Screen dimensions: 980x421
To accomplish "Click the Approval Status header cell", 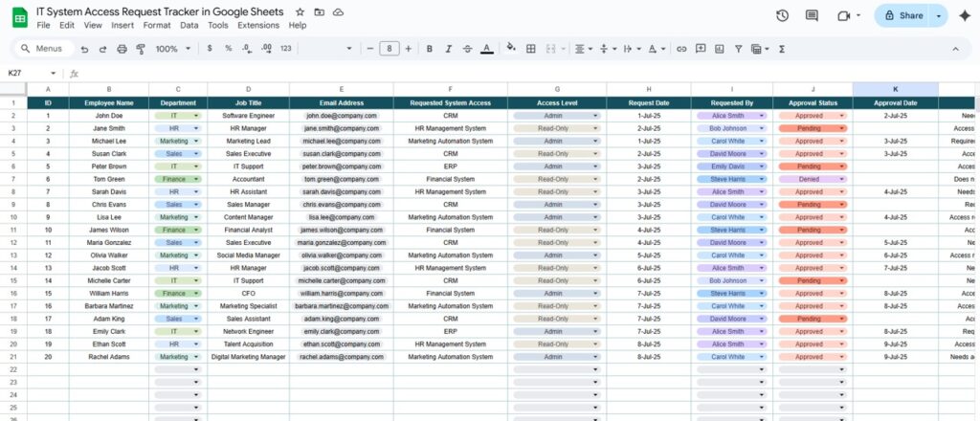I will tap(813, 103).
